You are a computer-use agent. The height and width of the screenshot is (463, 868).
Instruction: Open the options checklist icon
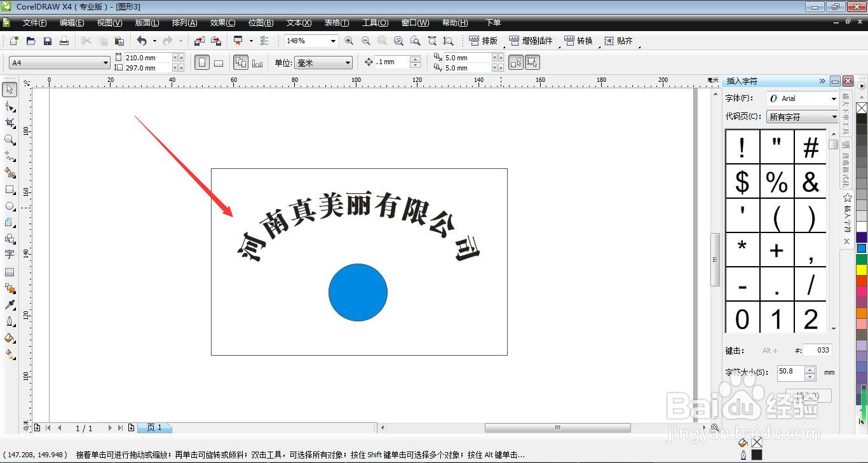pyautogui.click(x=264, y=41)
